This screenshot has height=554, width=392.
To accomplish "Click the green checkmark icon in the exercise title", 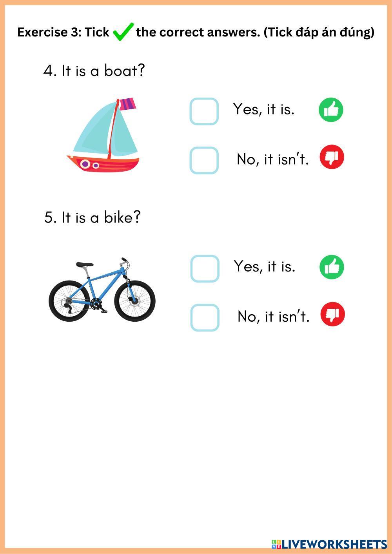I will (123, 32).
